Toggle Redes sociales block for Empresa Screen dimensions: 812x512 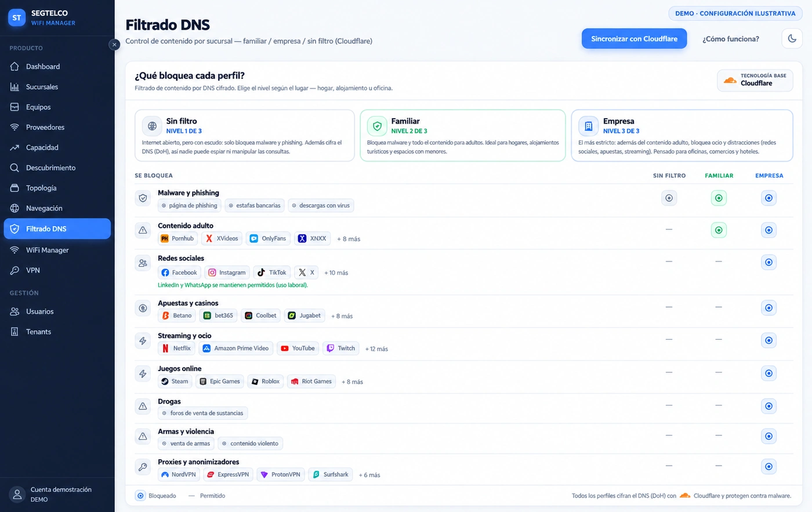coord(768,262)
